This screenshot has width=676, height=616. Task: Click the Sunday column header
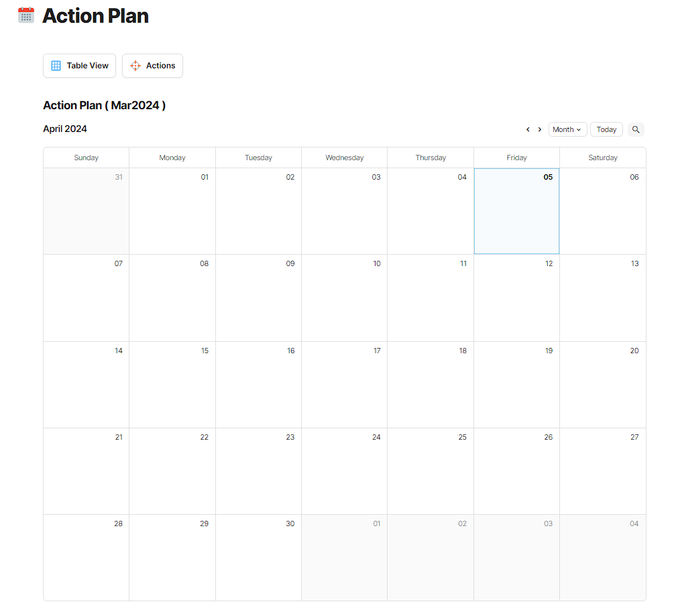point(87,158)
